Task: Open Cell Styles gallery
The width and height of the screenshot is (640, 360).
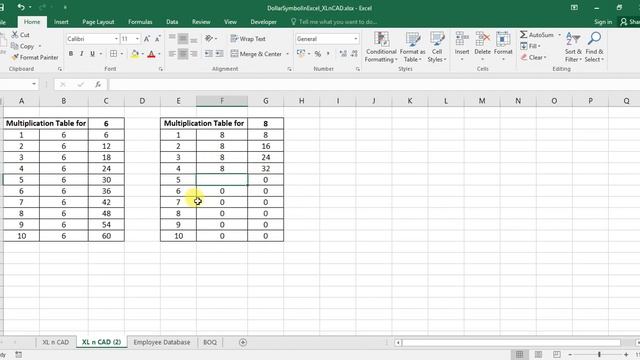Action: [437, 47]
